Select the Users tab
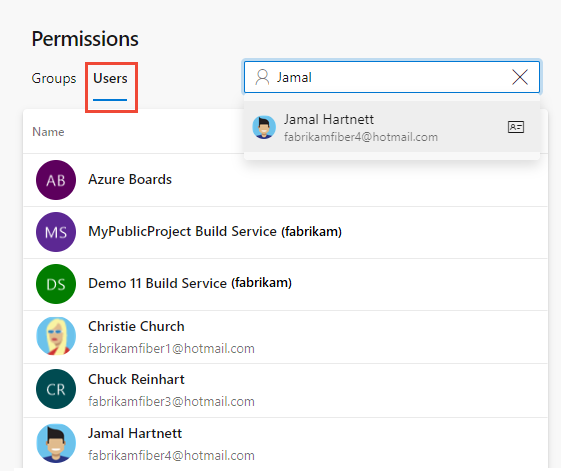The height and width of the screenshot is (471, 561). 110,78
